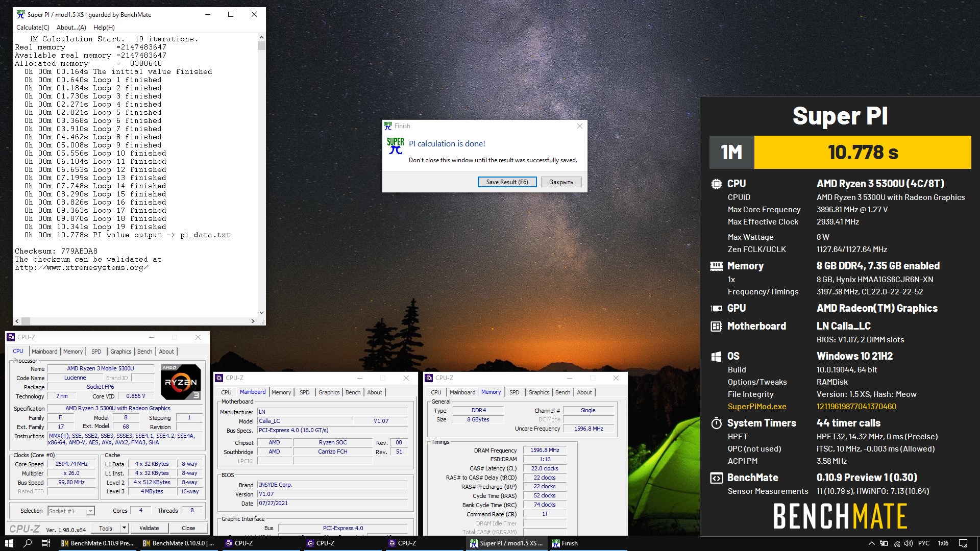Click the GPU icon in BenchMate panel
Screen dimensions: 980x551
point(716,308)
